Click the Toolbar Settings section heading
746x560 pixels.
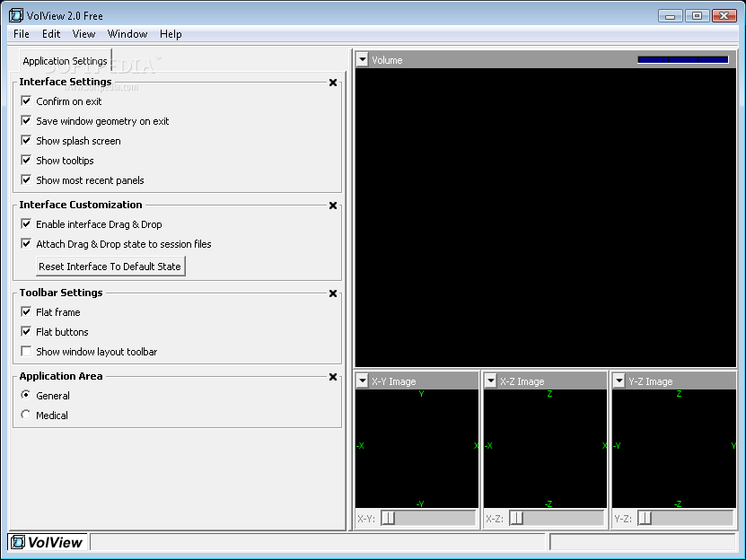pyautogui.click(x=61, y=293)
